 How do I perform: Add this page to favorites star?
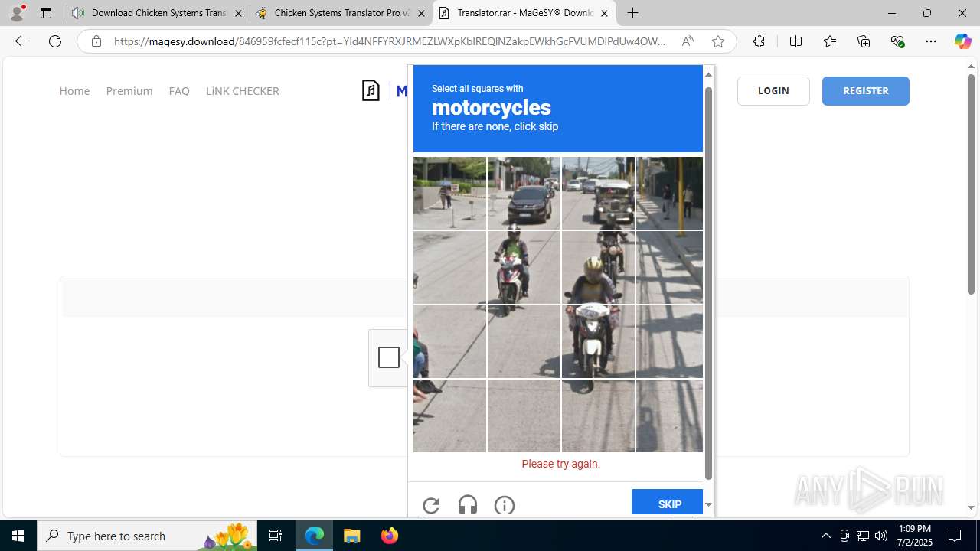coord(717,41)
